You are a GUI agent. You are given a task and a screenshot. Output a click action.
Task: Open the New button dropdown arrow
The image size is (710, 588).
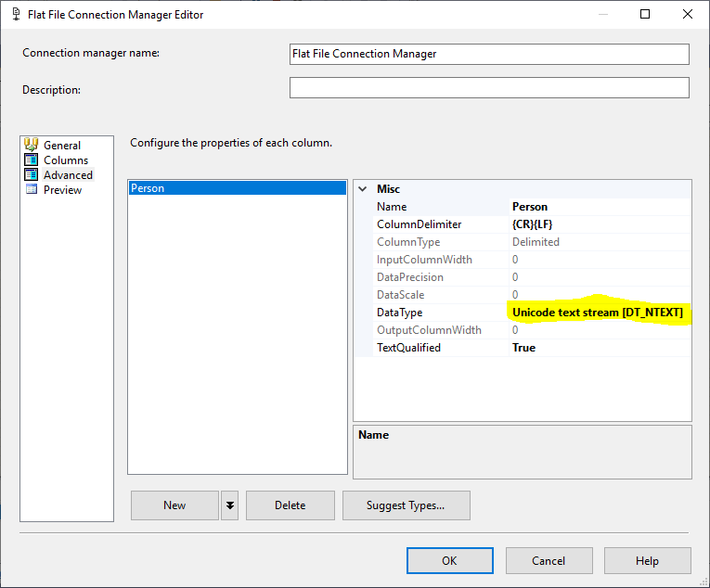tap(230, 505)
